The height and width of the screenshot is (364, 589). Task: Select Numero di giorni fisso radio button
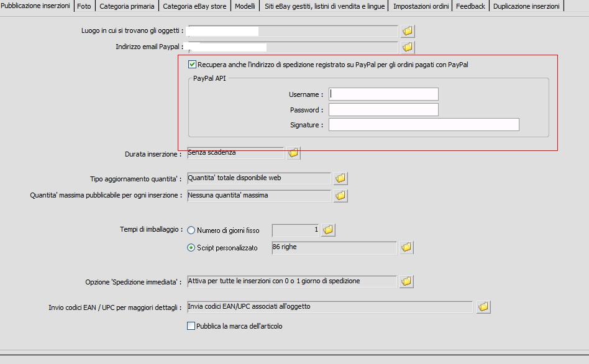pos(191,230)
